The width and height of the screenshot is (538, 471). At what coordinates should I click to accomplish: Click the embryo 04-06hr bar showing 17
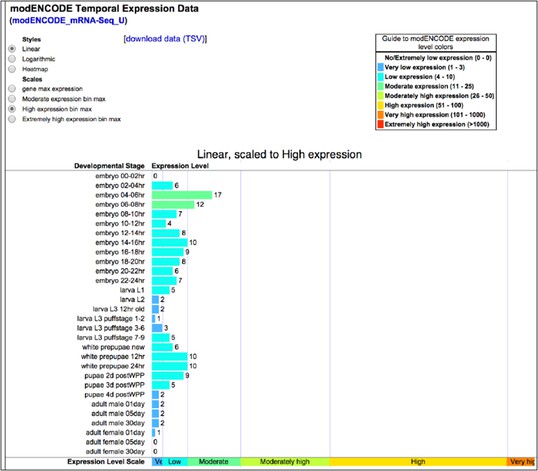coord(182,195)
